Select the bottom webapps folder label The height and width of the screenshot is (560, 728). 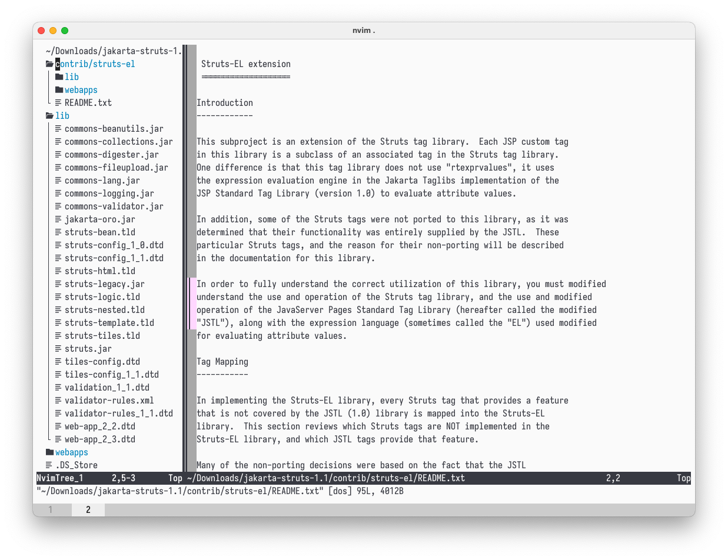pos(72,452)
